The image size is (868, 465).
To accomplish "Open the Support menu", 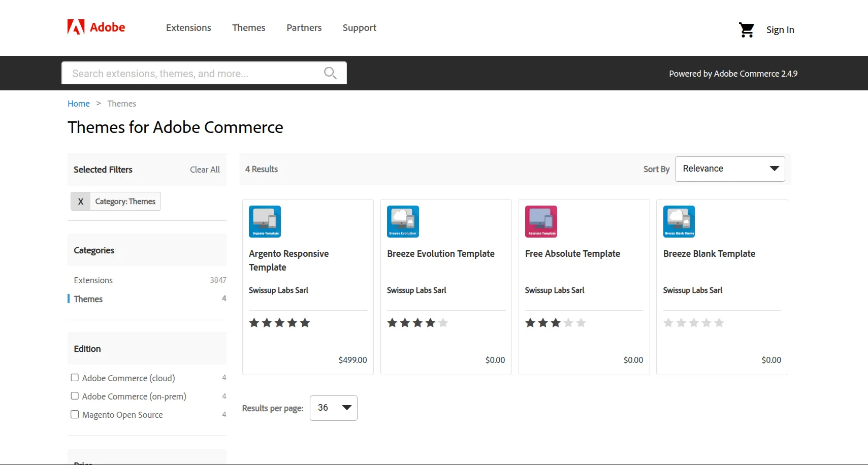I will pyautogui.click(x=360, y=28).
